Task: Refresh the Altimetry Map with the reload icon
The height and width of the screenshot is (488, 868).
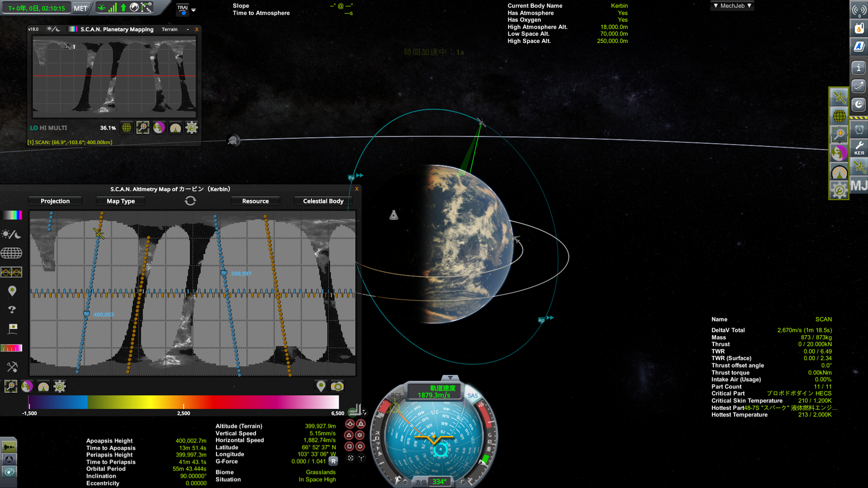Action: click(x=190, y=201)
